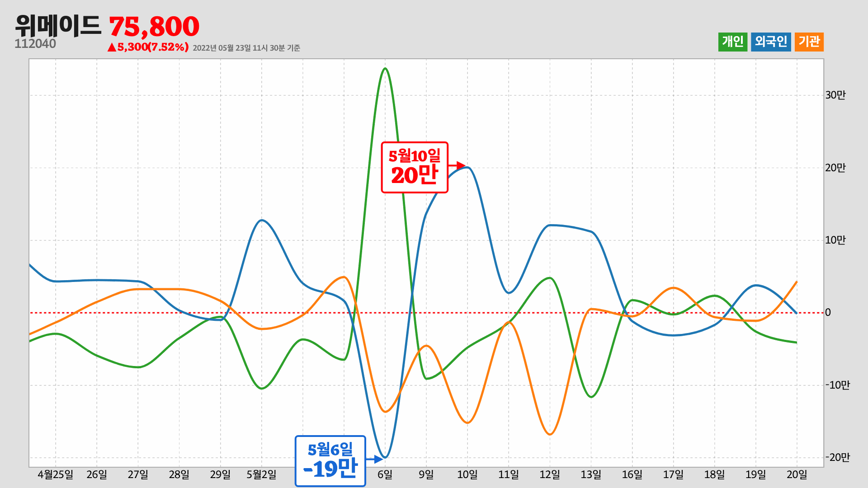The image size is (868, 488).
Task: Click the blue 외국인 legend box
Action: (771, 42)
